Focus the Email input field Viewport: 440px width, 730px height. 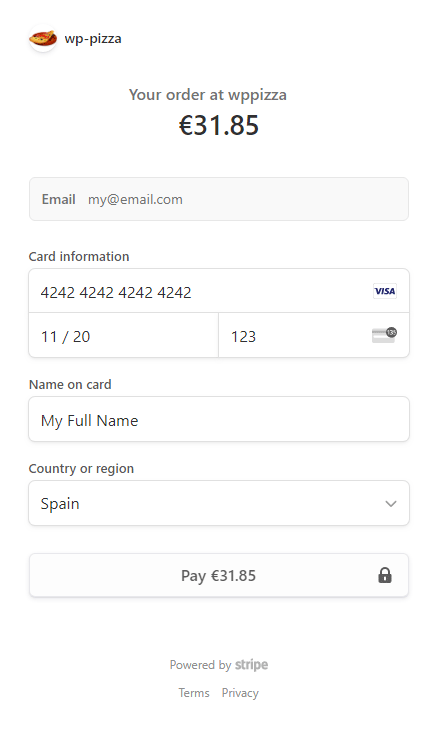(x=219, y=199)
